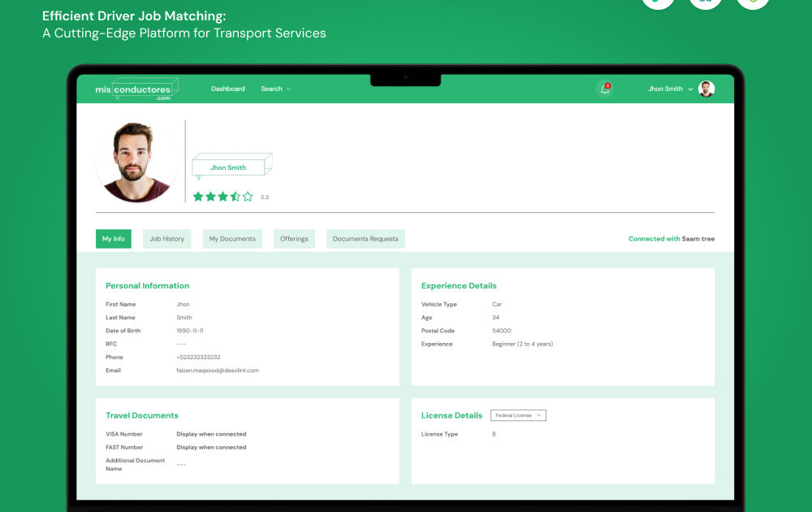Expand the Federal License dropdown
Image resolution: width=812 pixels, height=512 pixels.
(518, 415)
